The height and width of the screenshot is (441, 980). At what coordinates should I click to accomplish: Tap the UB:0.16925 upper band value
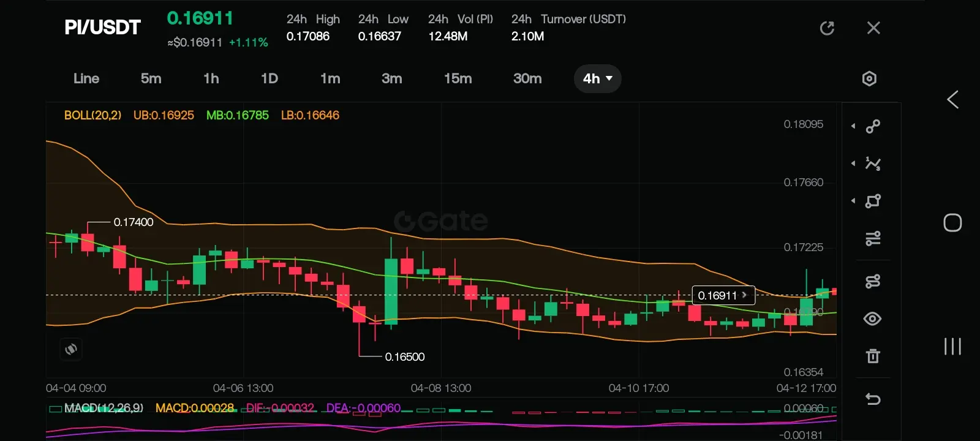[164, 115]
